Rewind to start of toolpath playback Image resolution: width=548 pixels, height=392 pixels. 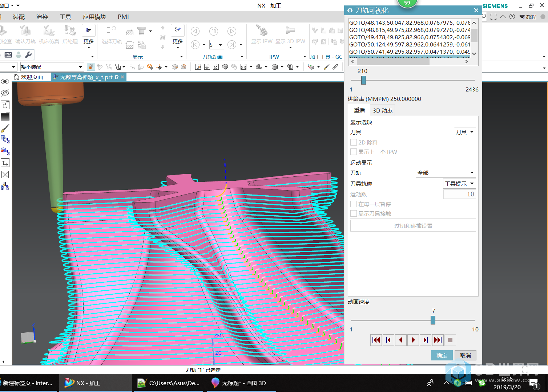tap(376, 340)
